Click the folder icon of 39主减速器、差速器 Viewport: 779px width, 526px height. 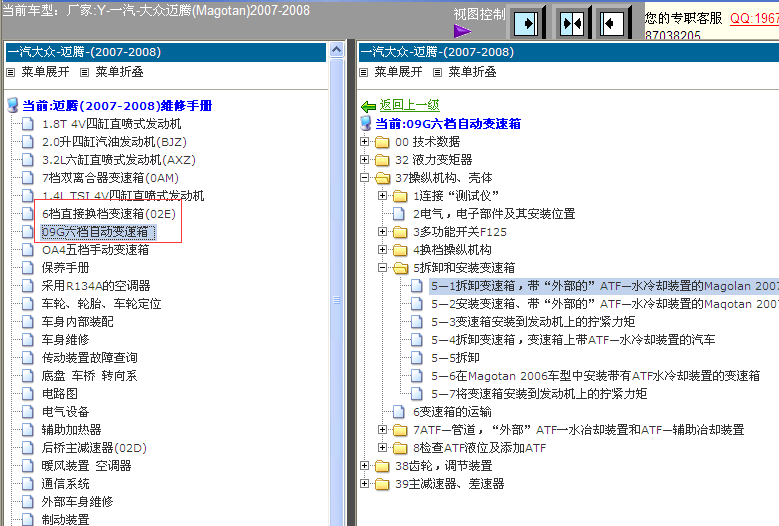[382, 484]
